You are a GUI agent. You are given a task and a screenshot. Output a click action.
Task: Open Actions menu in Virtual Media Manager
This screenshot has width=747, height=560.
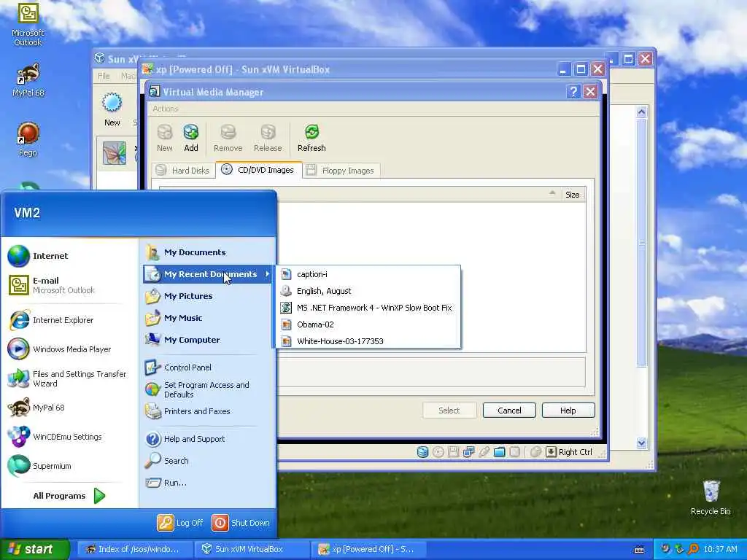166,109
